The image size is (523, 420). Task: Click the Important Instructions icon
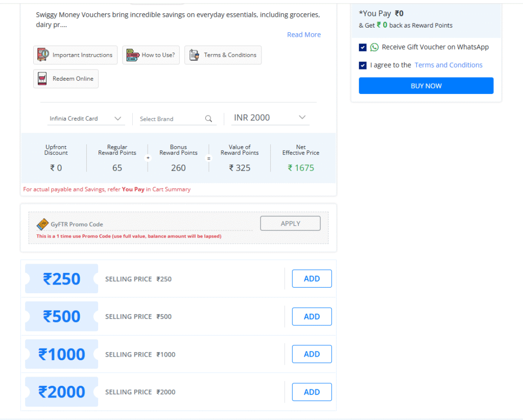[42, 54]
